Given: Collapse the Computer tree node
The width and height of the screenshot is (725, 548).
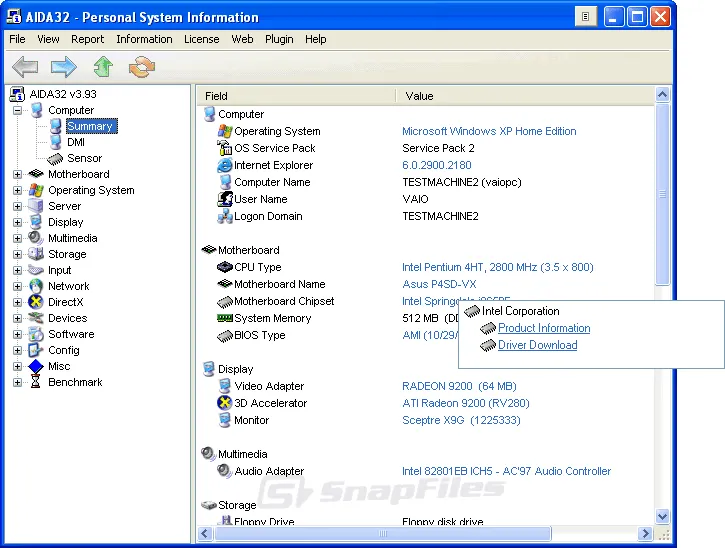Looking at the screenshot, I should tap(17, 110).
